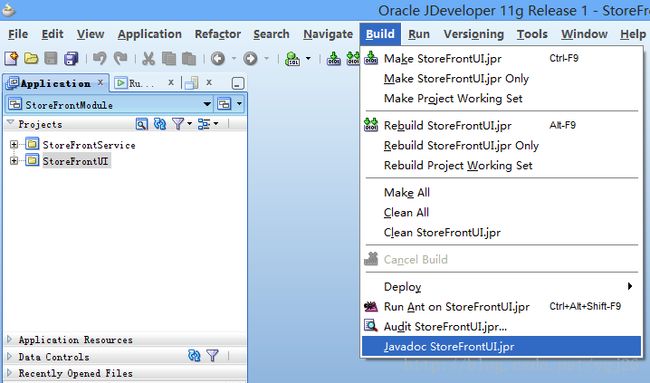Expand the StoreFrontService project node
Screen dimensions: 650x383
point(14,144)
